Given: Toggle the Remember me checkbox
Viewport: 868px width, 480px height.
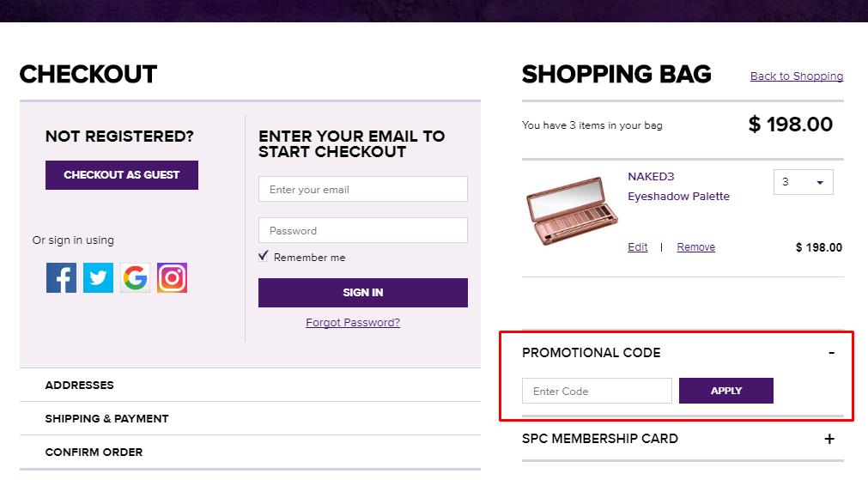Looking at the screenshot, I should tap(264, 257).
